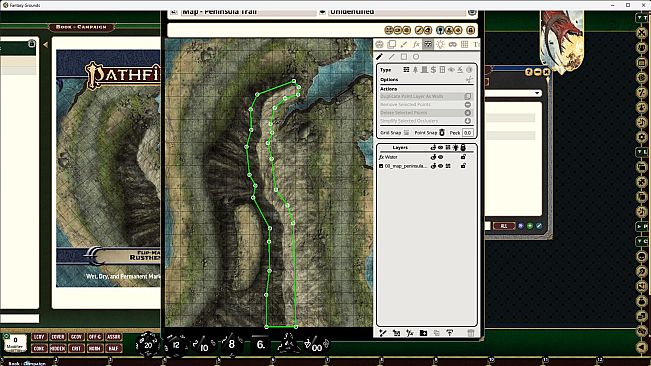Screen dimensions: 651x366
Task: Toggle Point Snap option
Action: tap(442, 133)
